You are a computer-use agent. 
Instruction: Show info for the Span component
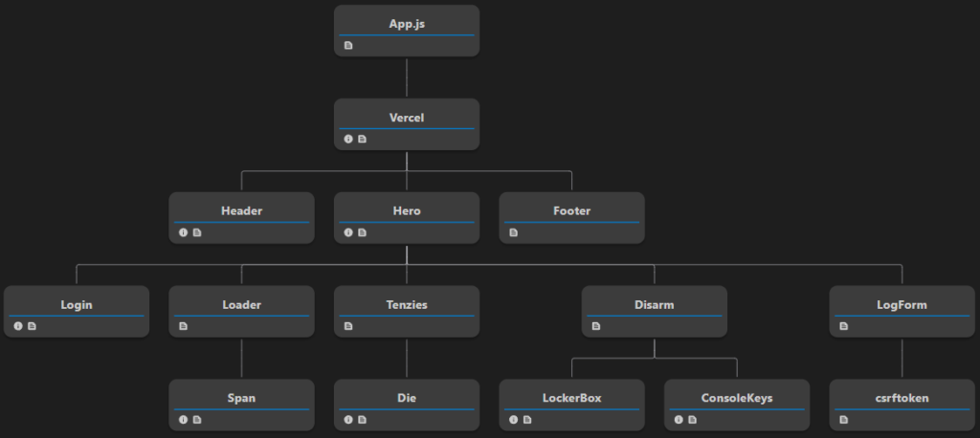click(183, 420)
